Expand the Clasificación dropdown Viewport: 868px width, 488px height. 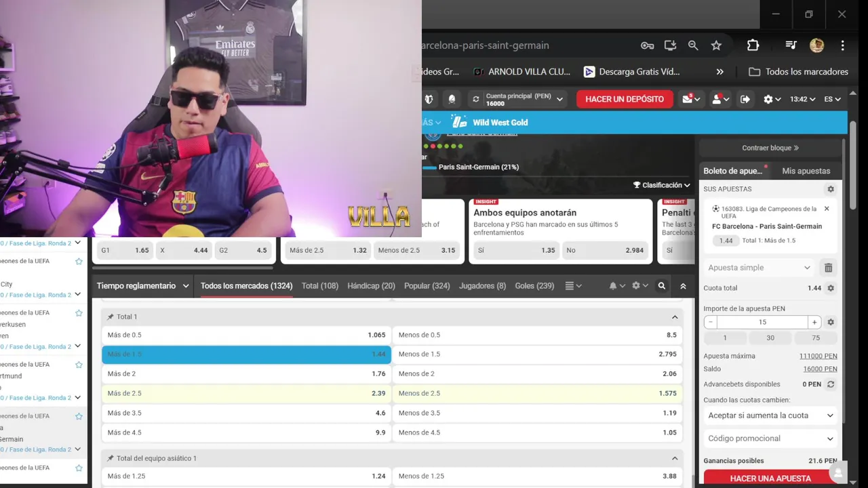click(662, 185)
